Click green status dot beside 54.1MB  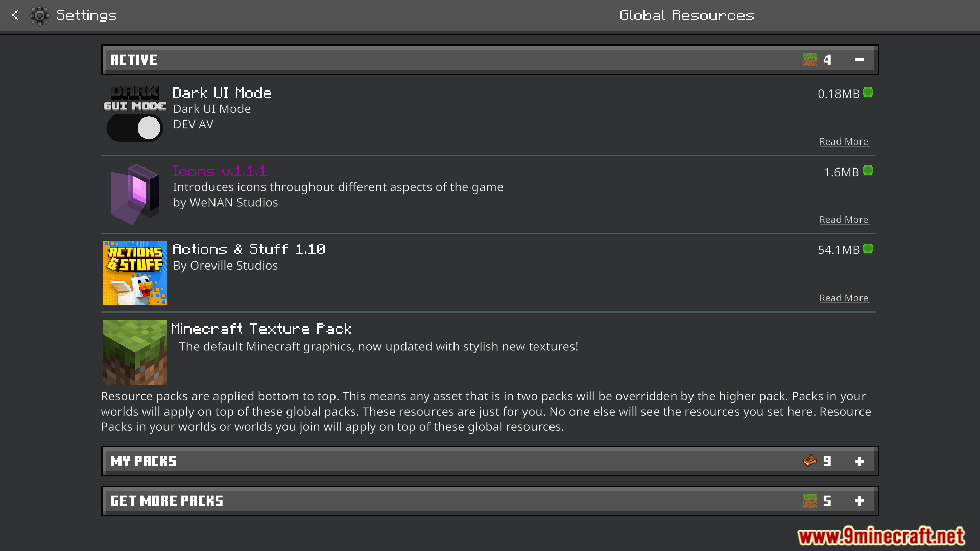click(868, 249)
